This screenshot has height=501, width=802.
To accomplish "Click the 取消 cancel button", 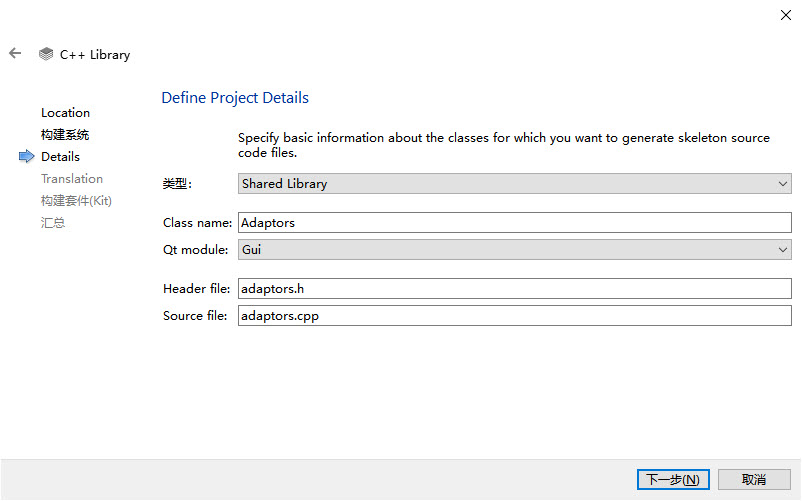I will click(754, 480).
